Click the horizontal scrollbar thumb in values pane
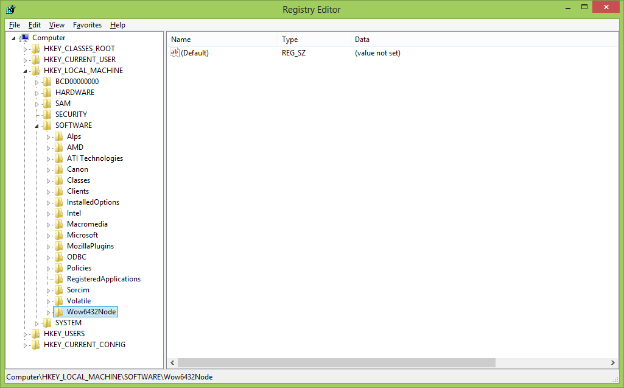Screen dimensions: 624x388 [x=337, y=363]
